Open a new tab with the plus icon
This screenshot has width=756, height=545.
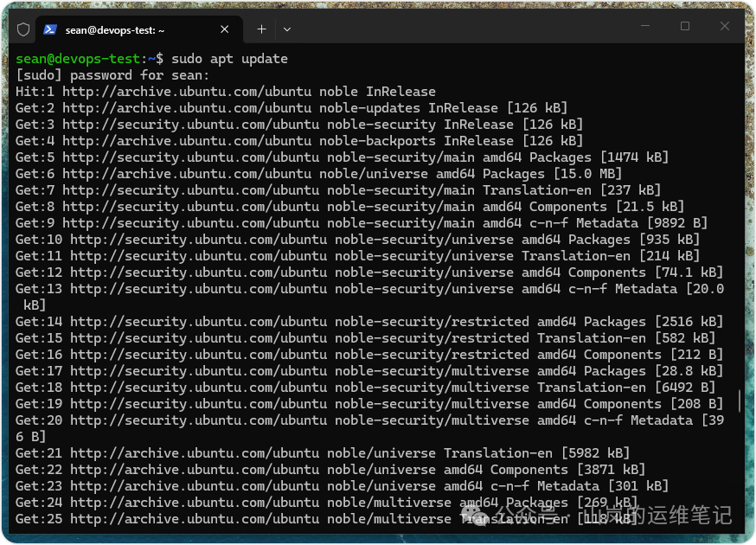point(261,28)
